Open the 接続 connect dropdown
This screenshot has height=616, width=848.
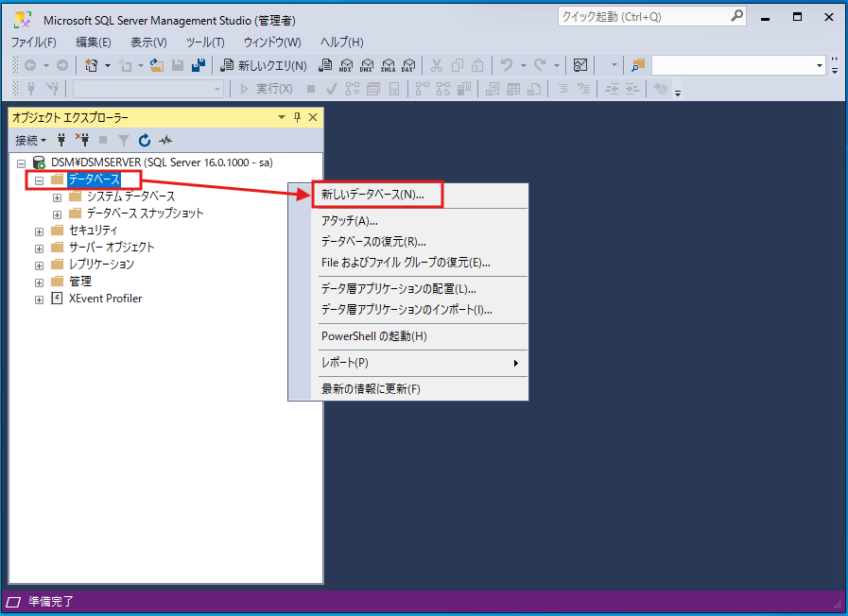pos(30,141)
